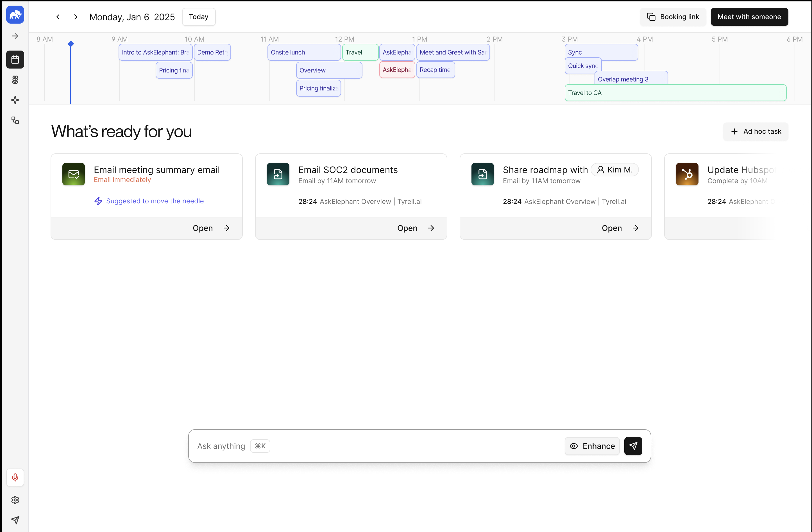Expand the sidebar with the arrow icon

(15, 36)
